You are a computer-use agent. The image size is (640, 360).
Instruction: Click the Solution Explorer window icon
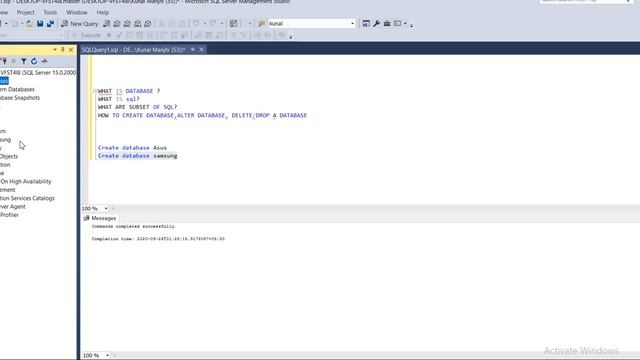[x=366, y=24]
